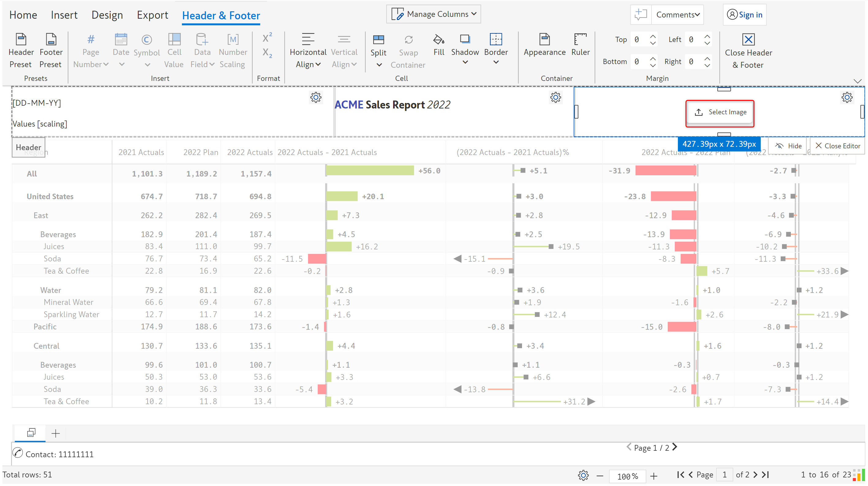
Task: Open the Export tab
Action: (x=152, y=15)
